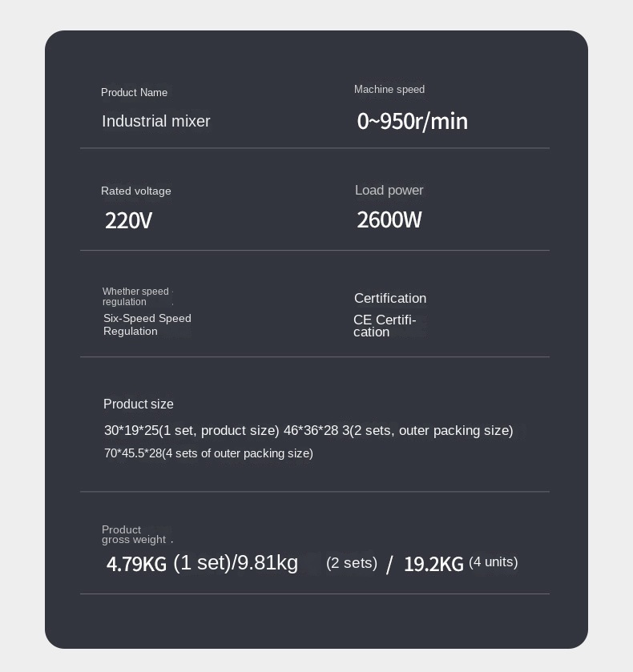The height and width of the screenshot is (672, 633).
Task: Select the 220V voltage value
Action: click(x=128, y=221)
